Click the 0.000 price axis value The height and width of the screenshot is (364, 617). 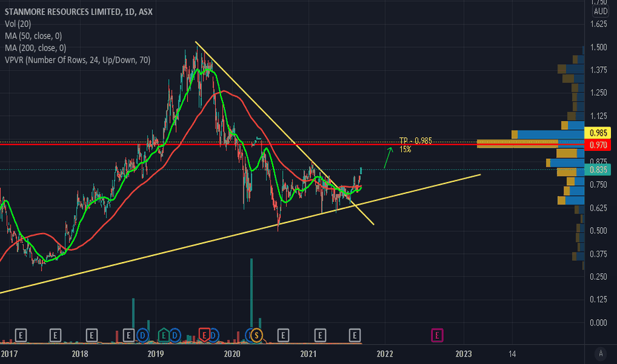point(598,323)
